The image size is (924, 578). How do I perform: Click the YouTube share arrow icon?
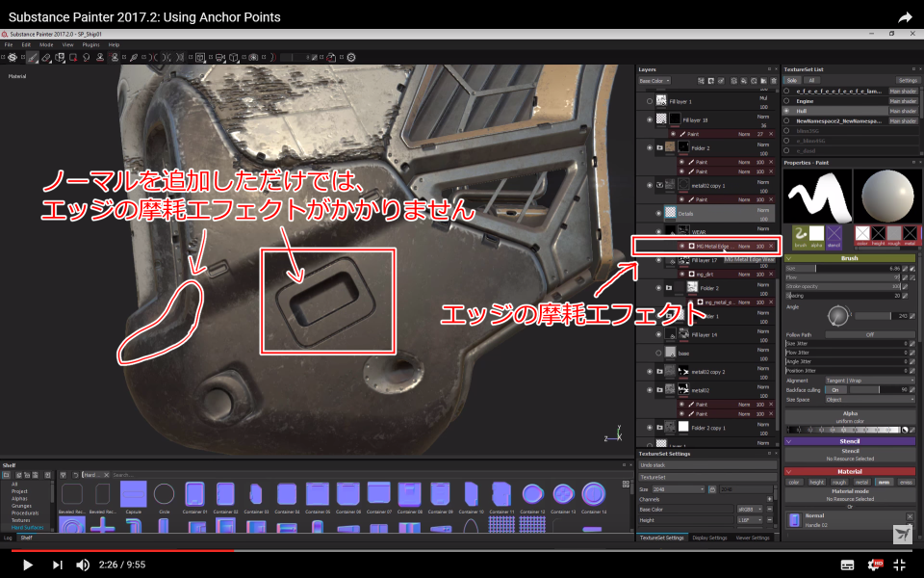tap(905, 17)
